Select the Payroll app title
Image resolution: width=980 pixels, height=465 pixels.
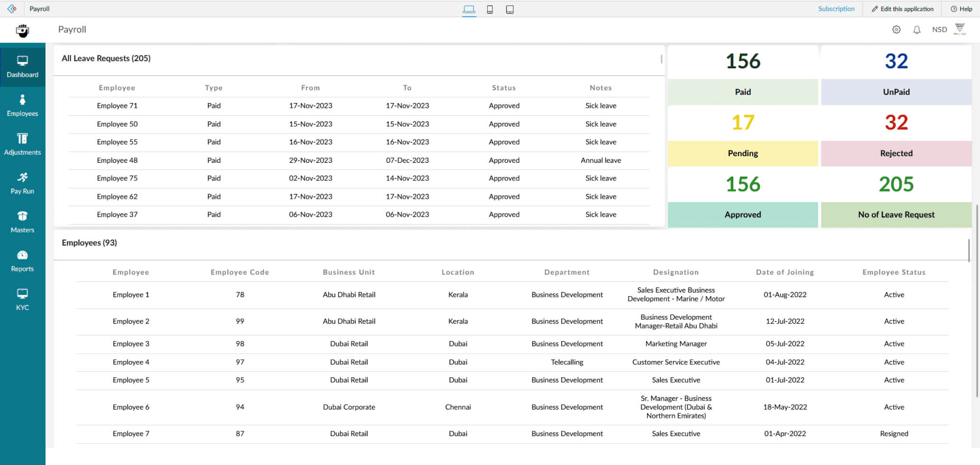pos(72,29)
